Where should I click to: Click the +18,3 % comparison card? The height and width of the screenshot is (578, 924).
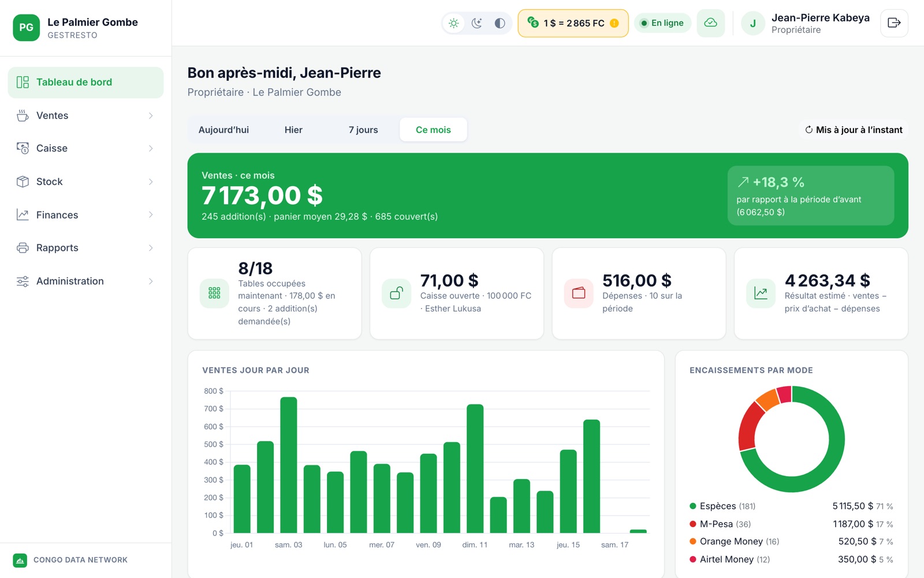(811, 195)
